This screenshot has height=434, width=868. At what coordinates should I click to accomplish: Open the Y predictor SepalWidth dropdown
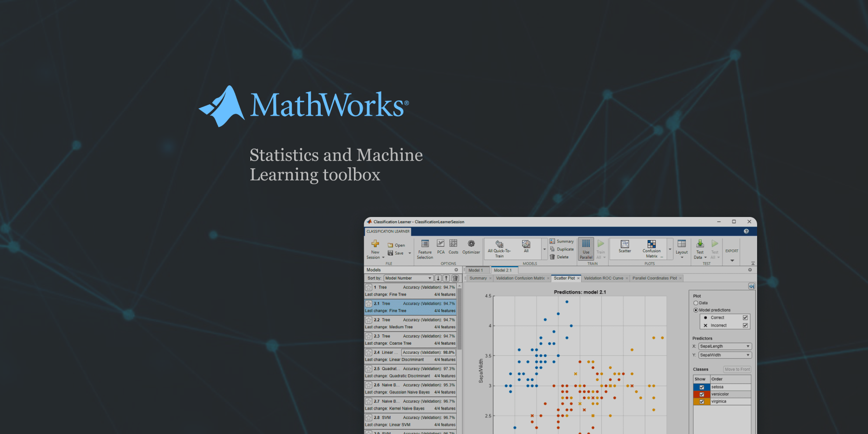tap(725, 355)
